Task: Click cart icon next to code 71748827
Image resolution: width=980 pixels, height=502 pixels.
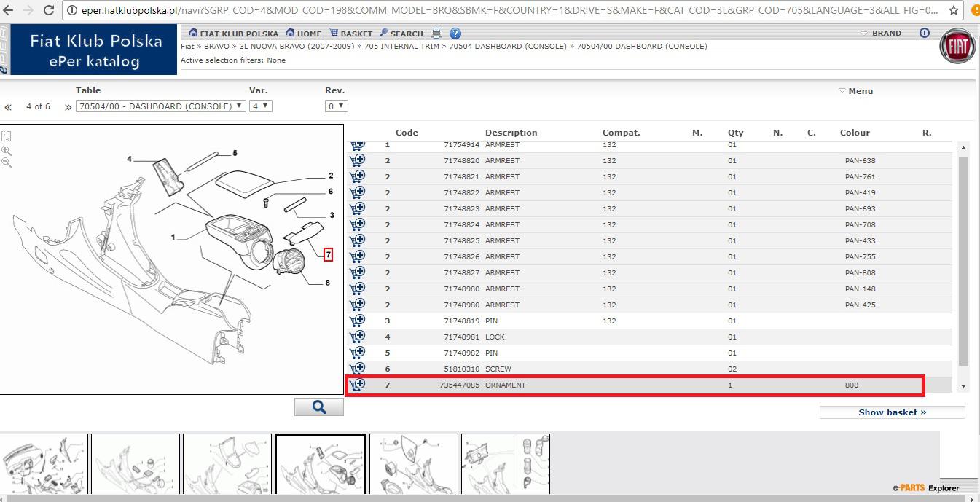Action: coord(358,272)
